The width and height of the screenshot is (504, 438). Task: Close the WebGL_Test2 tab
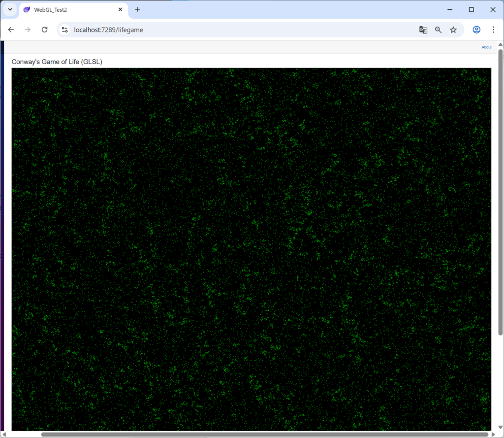(120, 9)
